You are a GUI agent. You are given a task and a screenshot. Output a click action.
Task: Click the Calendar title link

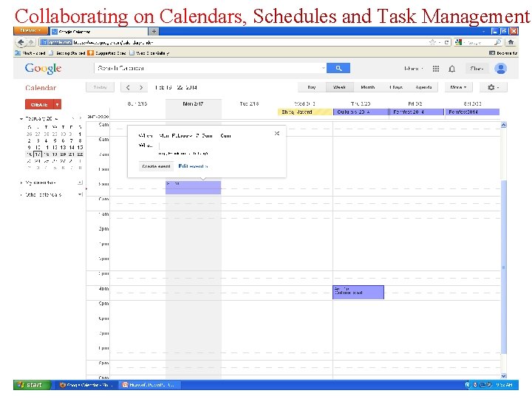coord(41,88)
